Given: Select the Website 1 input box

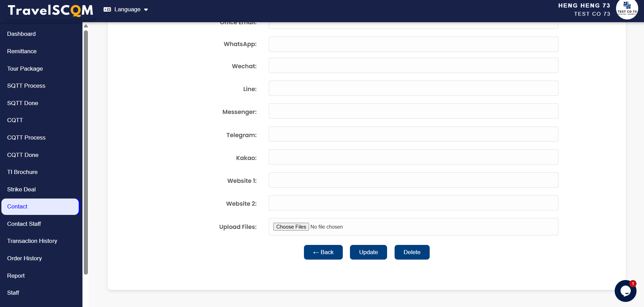Looking at the screenshot, I should [413, 180].
